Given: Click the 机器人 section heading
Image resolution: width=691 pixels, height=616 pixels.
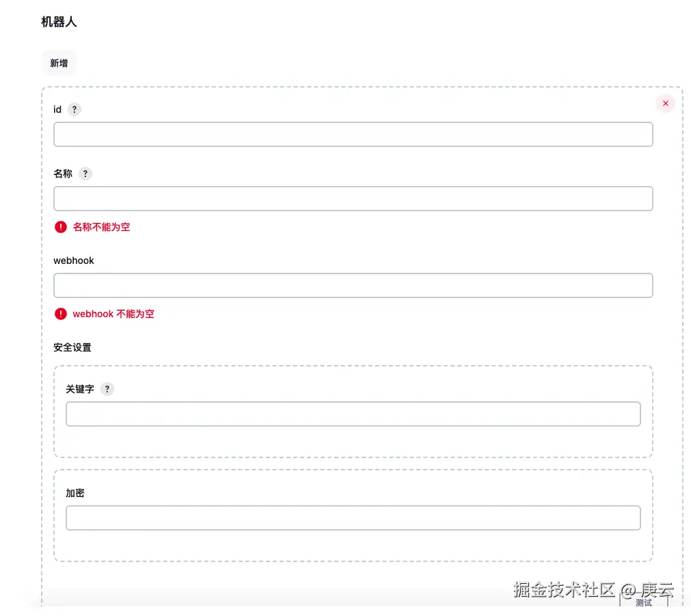Looking at the screenshot, I should 59,22.
